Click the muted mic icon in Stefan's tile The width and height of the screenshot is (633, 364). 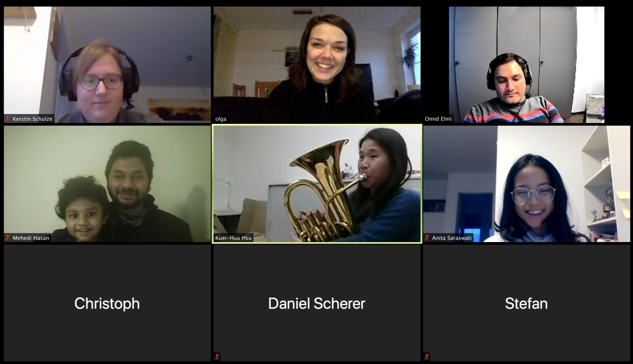point(427,357)
